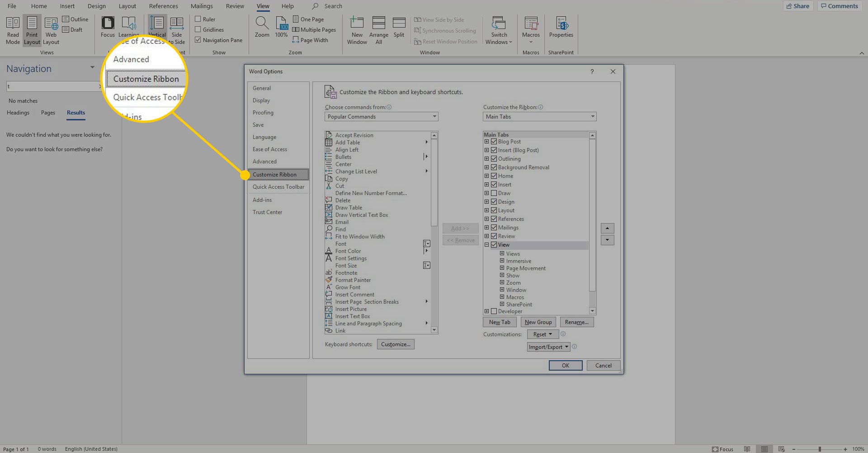
Task: Uncheck the References tab checkbox
Action: coord(494,219)
